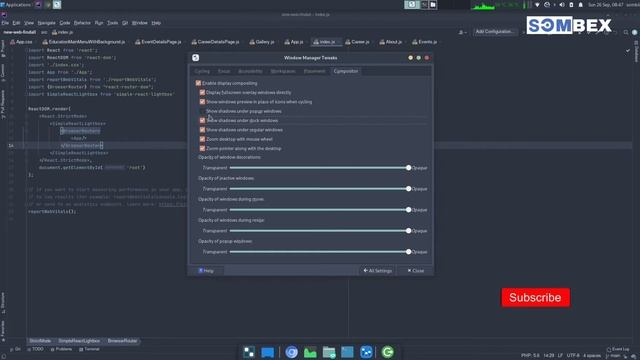
Task: Click the UTF-8 encoding in the status bar
Action: click(573, 356)
